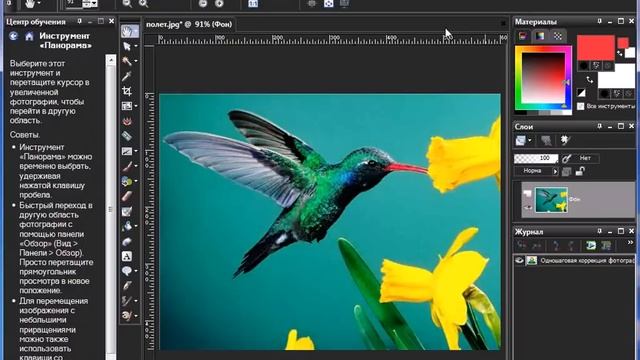Select the speech bubble Preset Shape tool

tap(127, 271)
